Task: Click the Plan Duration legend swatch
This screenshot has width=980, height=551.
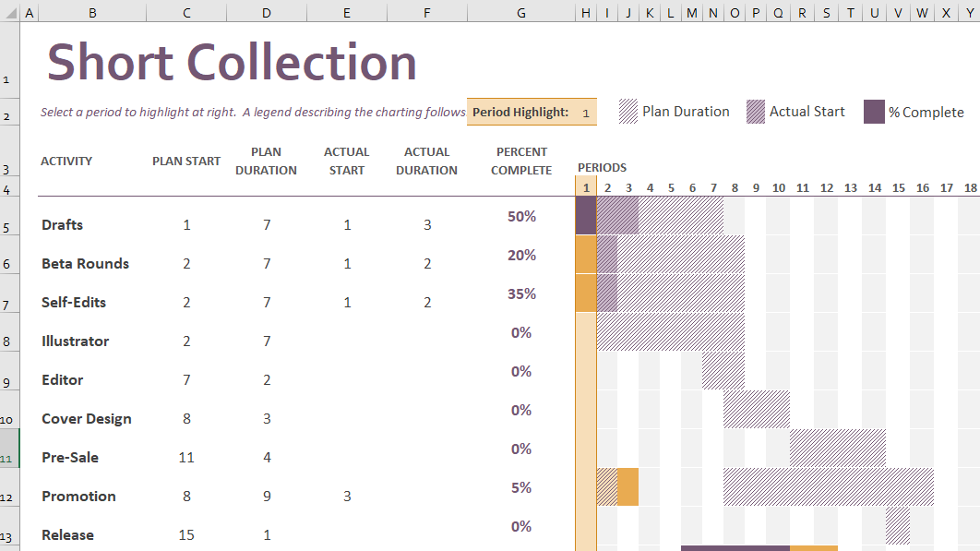Action: click(x=628, y=112)
